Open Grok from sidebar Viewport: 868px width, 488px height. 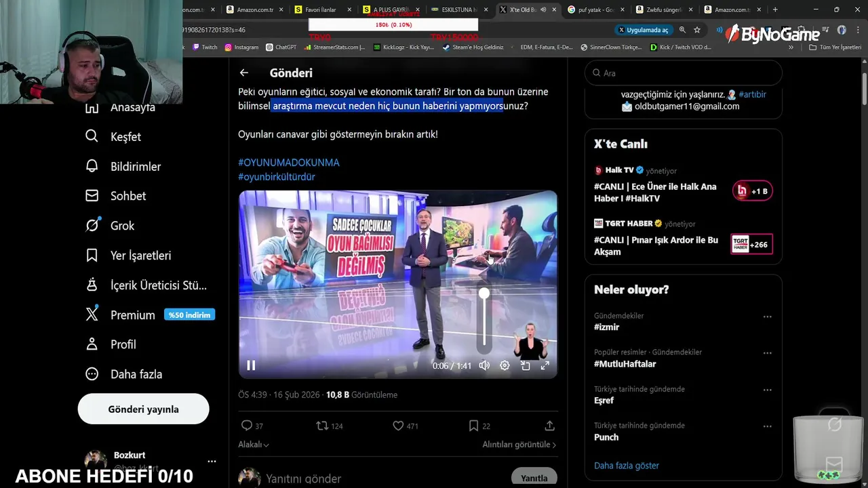pos(110,226)
